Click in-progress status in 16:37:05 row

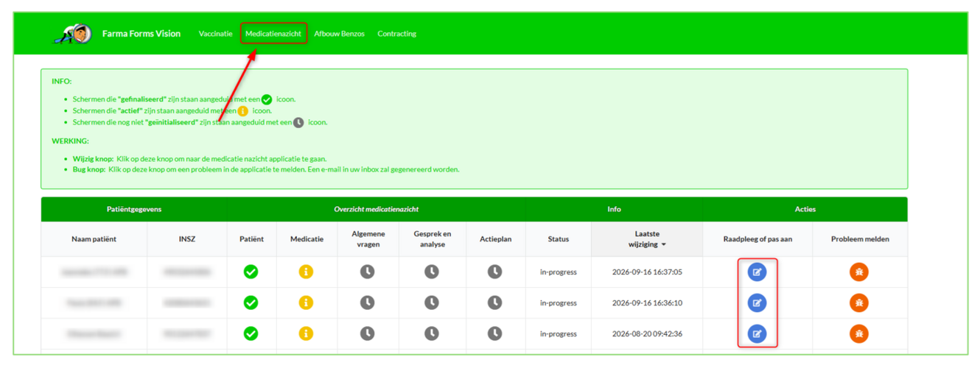tap(559, 272)
